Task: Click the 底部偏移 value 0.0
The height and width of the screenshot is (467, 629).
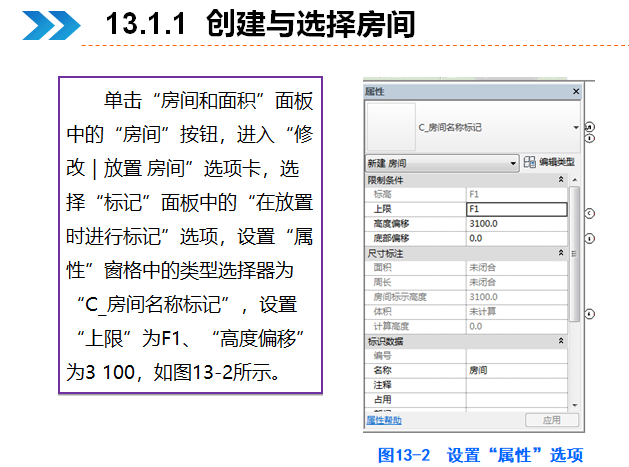Action: click(517, 238)
